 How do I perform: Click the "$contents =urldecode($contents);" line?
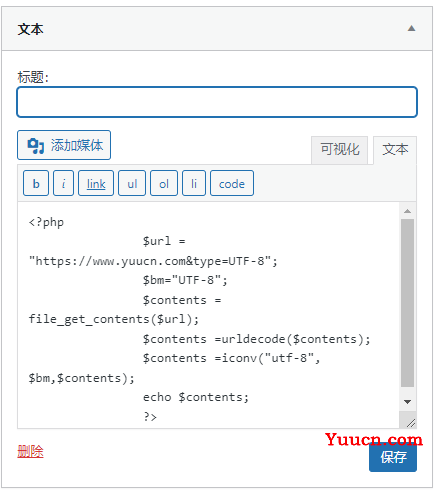pos(256,339)
